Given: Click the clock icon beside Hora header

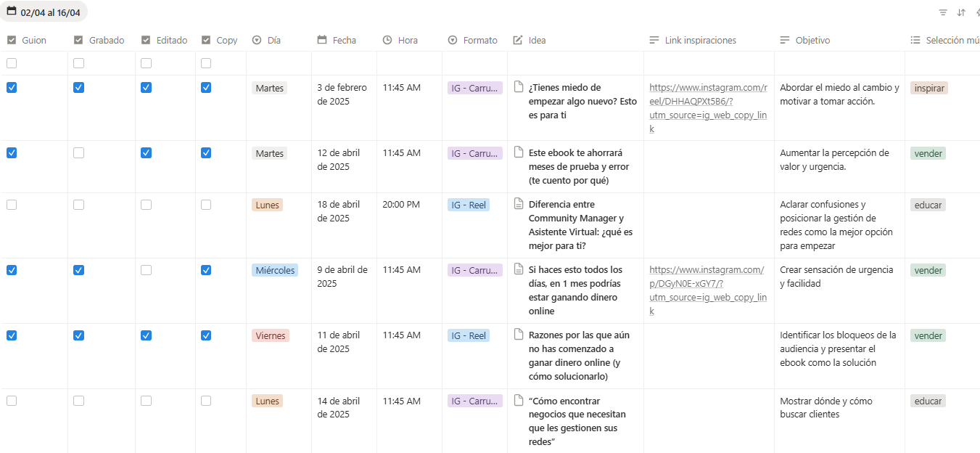Looking at the screenshot, I should point(387,40).
